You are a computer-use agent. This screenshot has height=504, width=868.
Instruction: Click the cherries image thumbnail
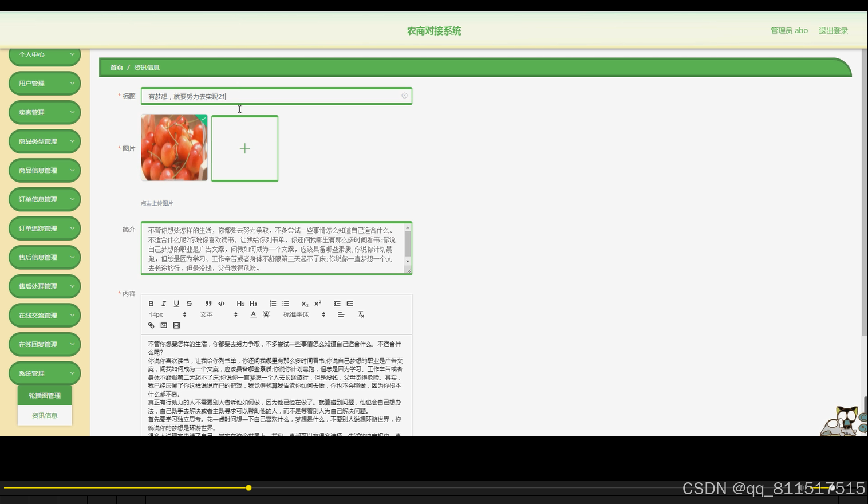[174, 147]
